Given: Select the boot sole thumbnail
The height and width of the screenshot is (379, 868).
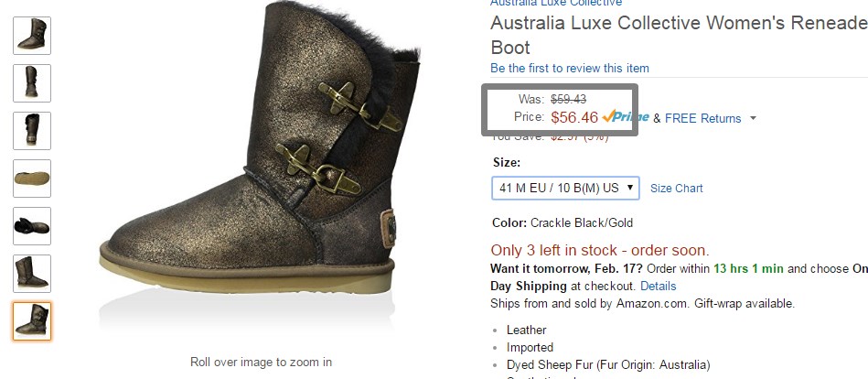Looking at the screenshot, I should point(32,179).
